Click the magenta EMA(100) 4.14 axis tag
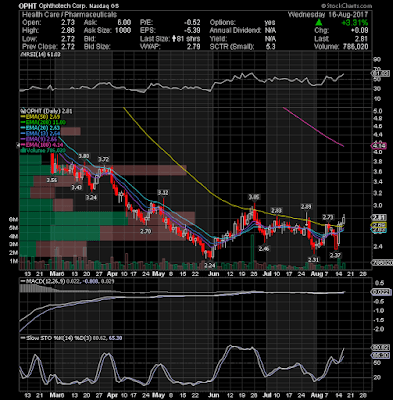Screen dimensions: 393x400 click(x=379, y=145)
